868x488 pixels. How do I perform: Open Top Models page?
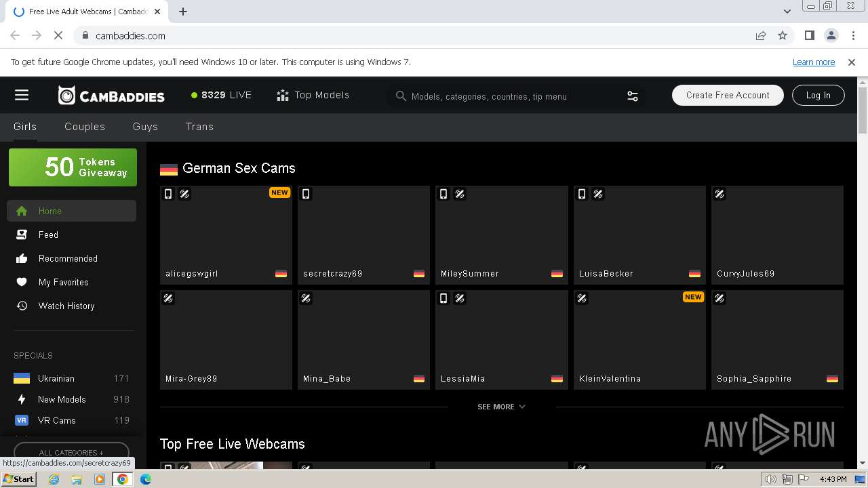click(313, 96)
